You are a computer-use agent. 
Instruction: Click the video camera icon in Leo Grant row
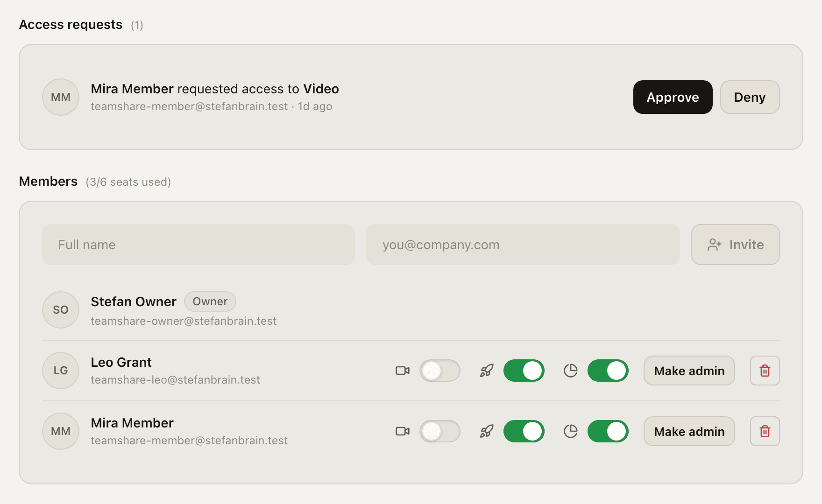(403, 371)
